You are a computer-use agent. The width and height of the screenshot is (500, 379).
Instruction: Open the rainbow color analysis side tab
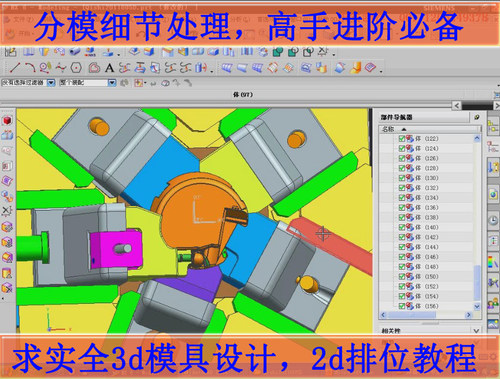click(x=493, y=262)
